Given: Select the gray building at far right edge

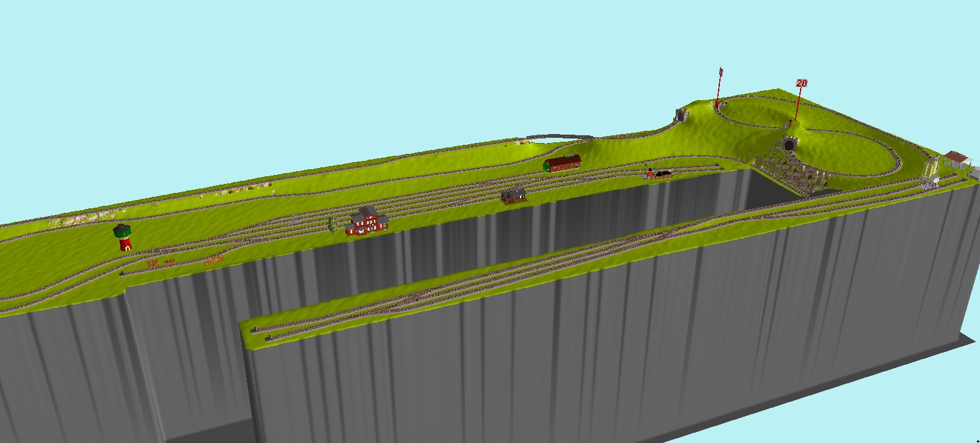Looking at the screenshot, I should pos(975,173).
